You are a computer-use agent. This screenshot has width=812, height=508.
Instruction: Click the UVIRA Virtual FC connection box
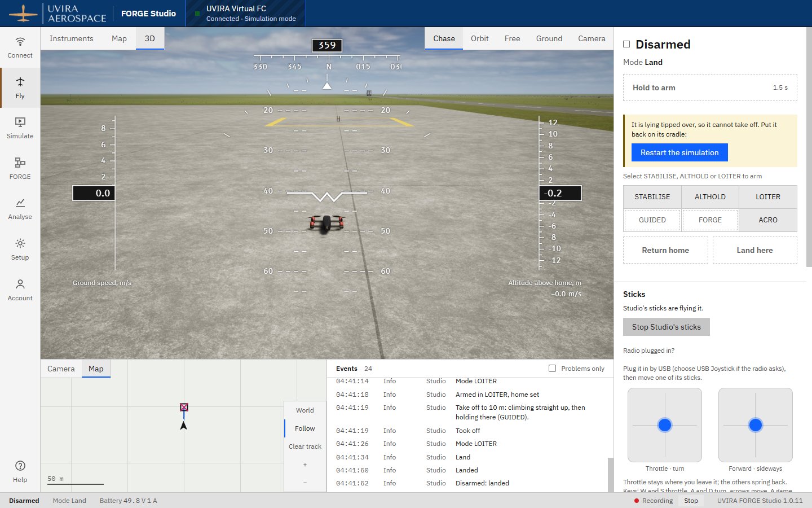coord(246,14)
